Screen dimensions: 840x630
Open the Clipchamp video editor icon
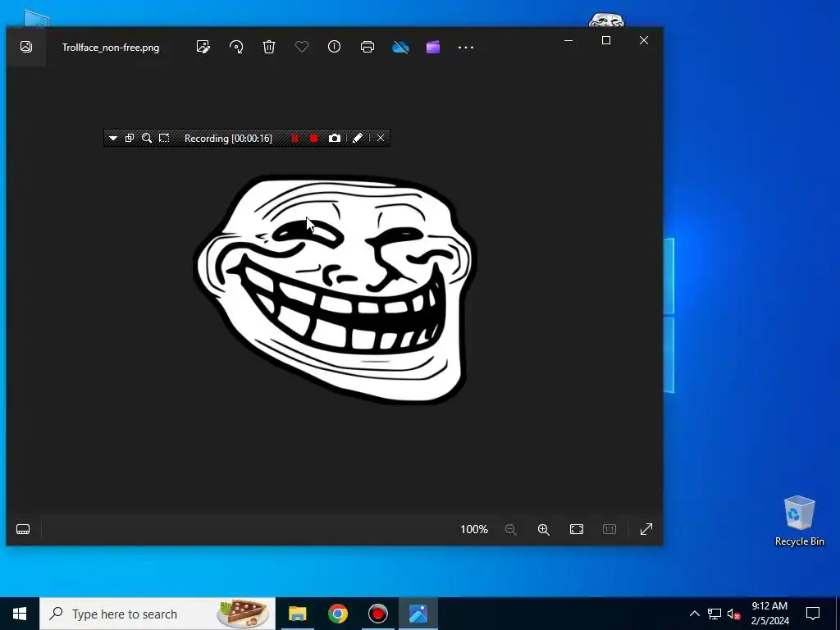click(433, 47)
